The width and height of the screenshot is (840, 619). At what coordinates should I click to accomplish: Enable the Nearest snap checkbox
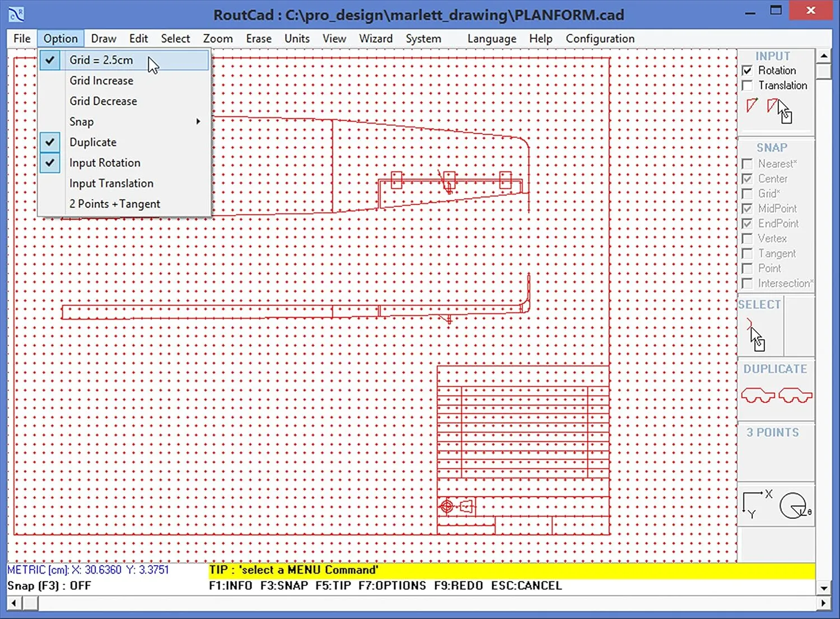click(x=748, y=163)
